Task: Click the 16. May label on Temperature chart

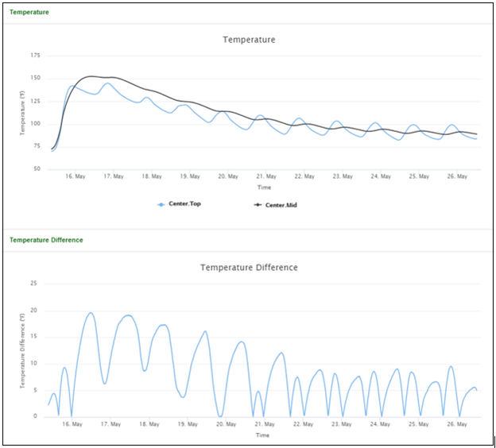Action: click(x=76, y=176)
